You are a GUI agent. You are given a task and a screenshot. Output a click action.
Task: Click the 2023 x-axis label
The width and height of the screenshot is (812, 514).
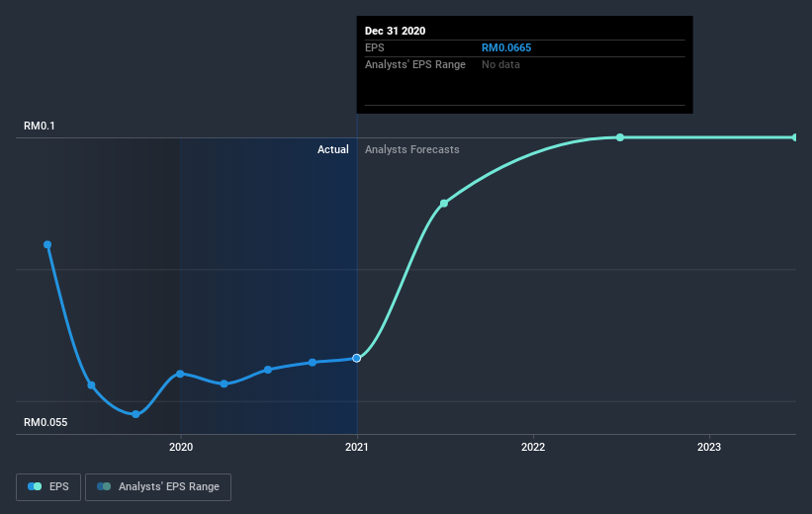click(709, 448)
